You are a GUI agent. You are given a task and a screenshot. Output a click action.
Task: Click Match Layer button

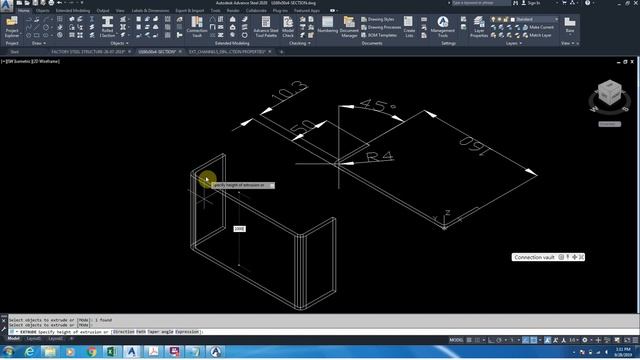pyautogui.click(x=537, y=35)
